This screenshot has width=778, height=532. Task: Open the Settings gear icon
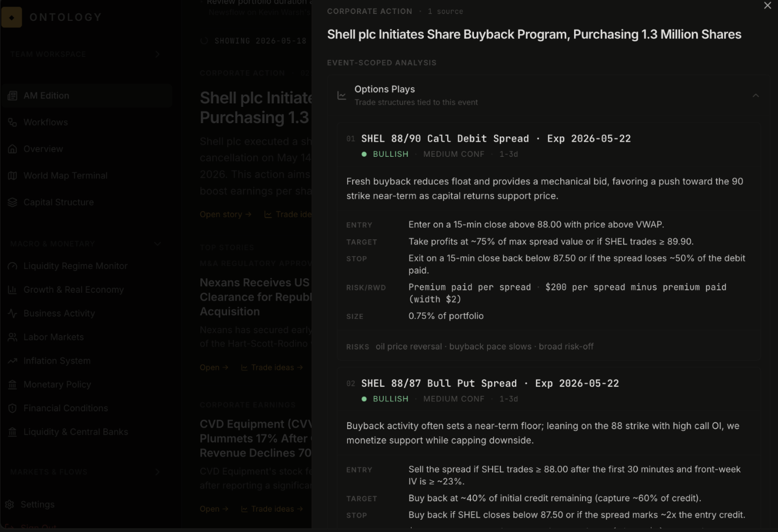tap(10, 505)
